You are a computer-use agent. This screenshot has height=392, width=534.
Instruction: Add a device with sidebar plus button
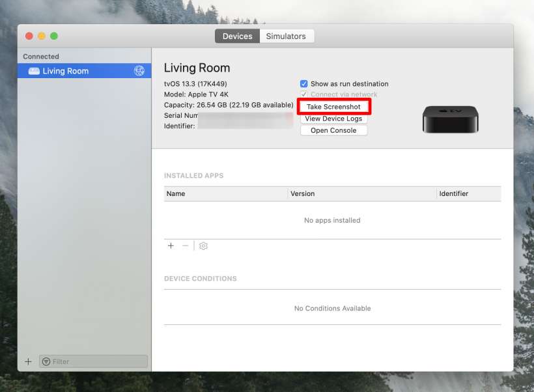point(28,361)
